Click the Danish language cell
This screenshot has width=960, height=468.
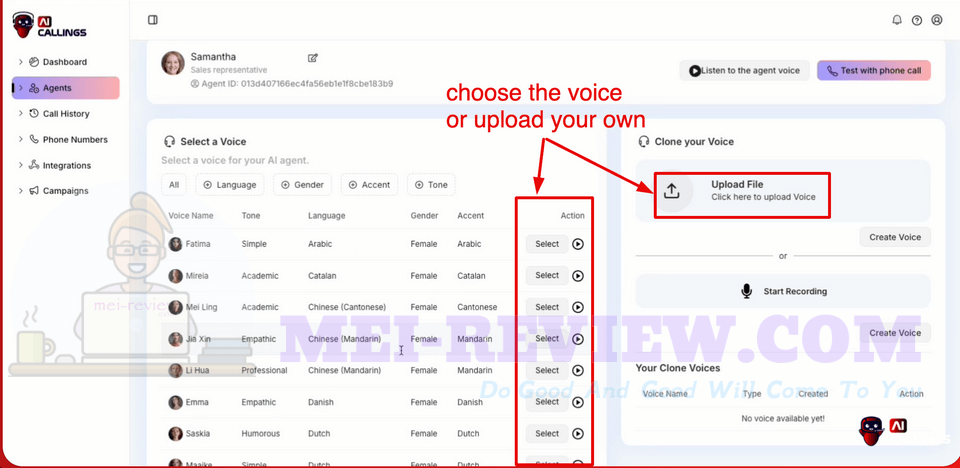321,402
